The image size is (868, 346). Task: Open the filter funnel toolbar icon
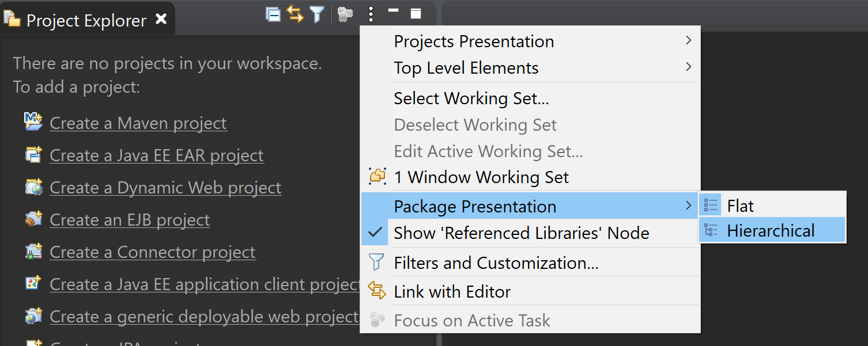pos(316,14)
